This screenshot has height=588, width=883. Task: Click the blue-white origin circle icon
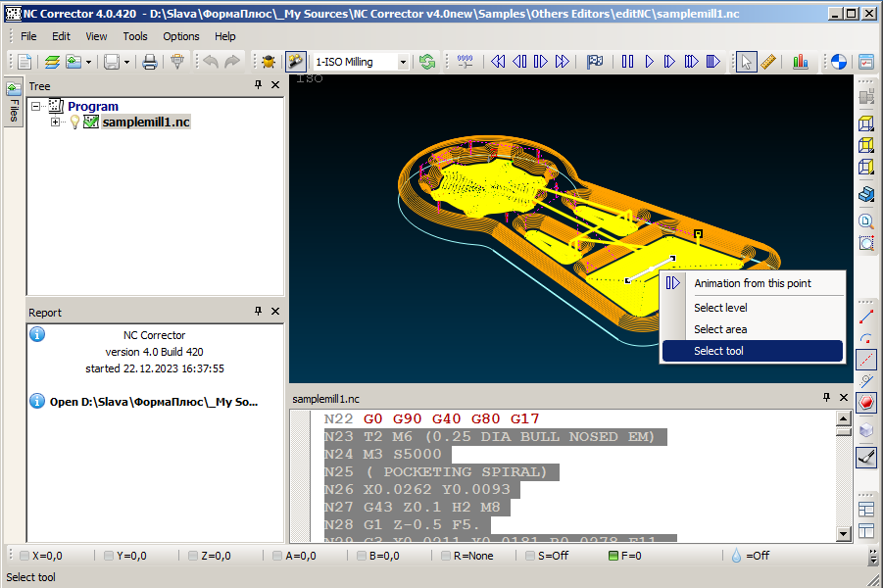pyautogui.click(x=839, y=62)
